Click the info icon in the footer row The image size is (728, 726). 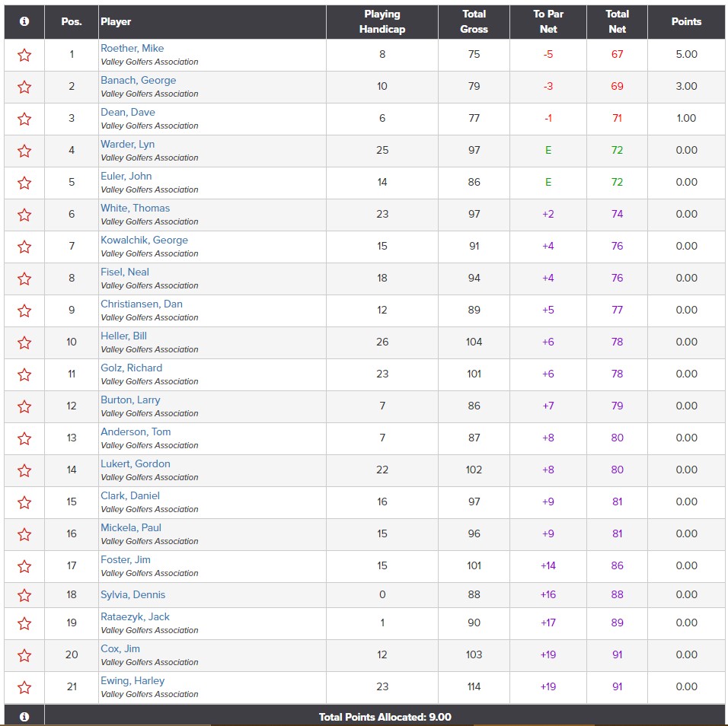pos(24,717)
